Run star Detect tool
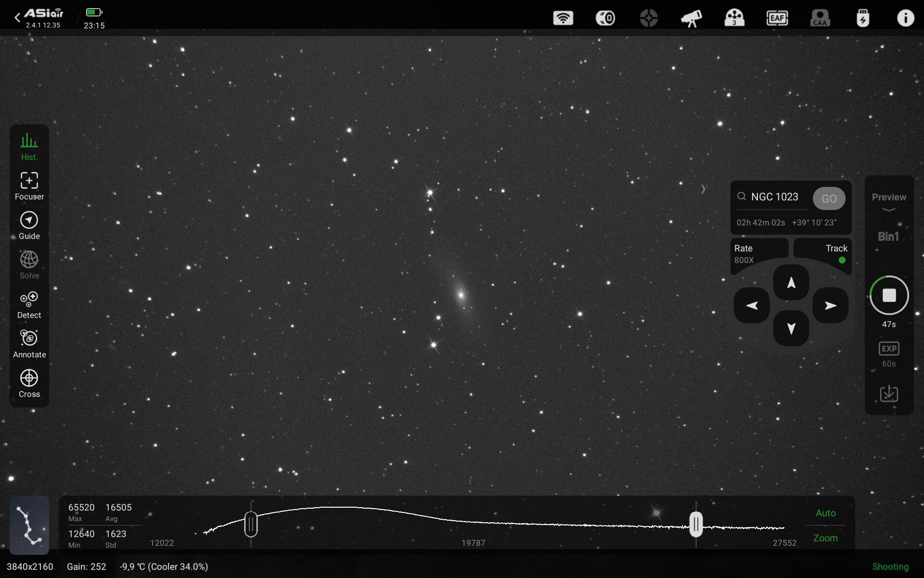 pyautogui.click(x=29, y=304)
